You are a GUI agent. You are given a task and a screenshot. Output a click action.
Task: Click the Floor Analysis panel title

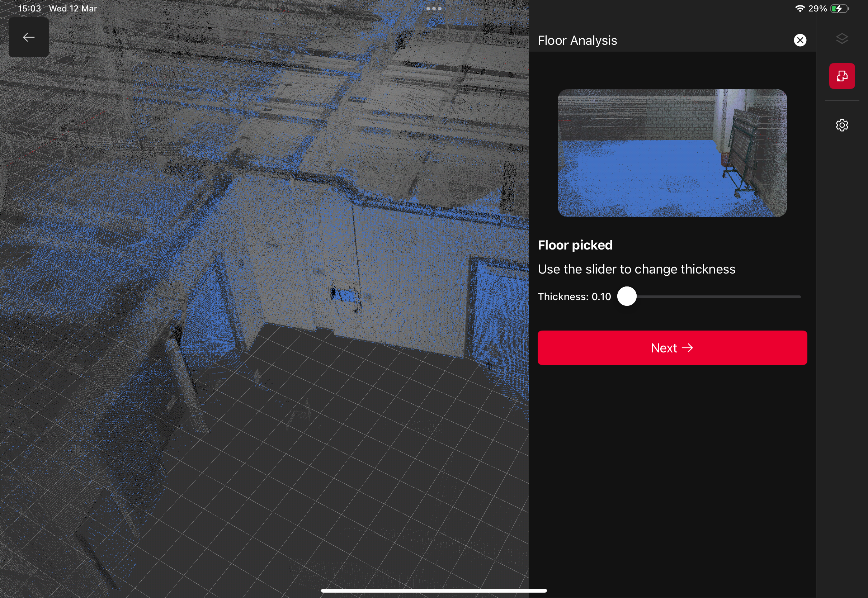coord(577,41)
